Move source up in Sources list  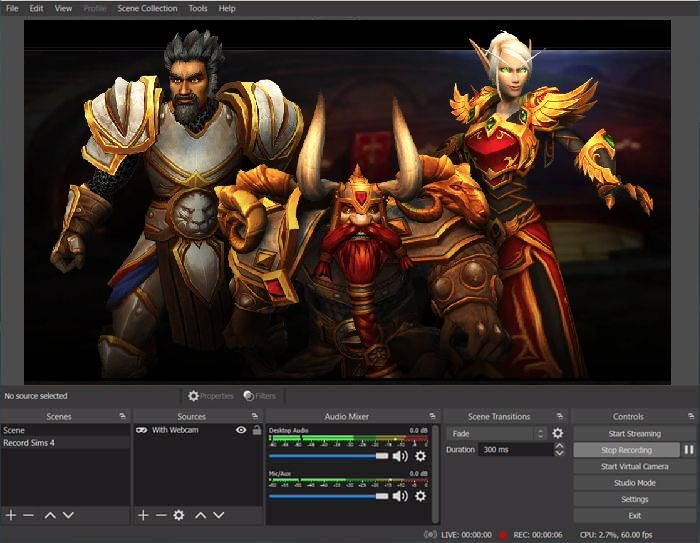(200, 515)
